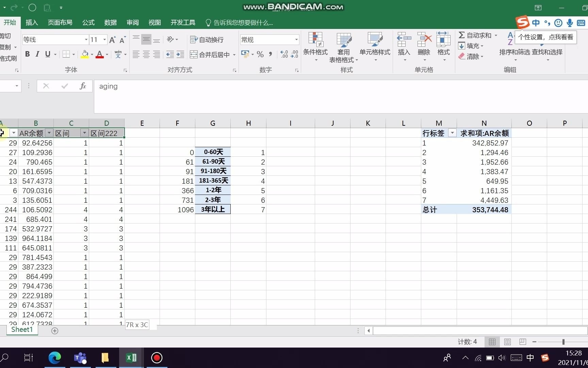Toggle underline formatting
This screenshot has height=368, width=588.
click(x=48, y=54)
